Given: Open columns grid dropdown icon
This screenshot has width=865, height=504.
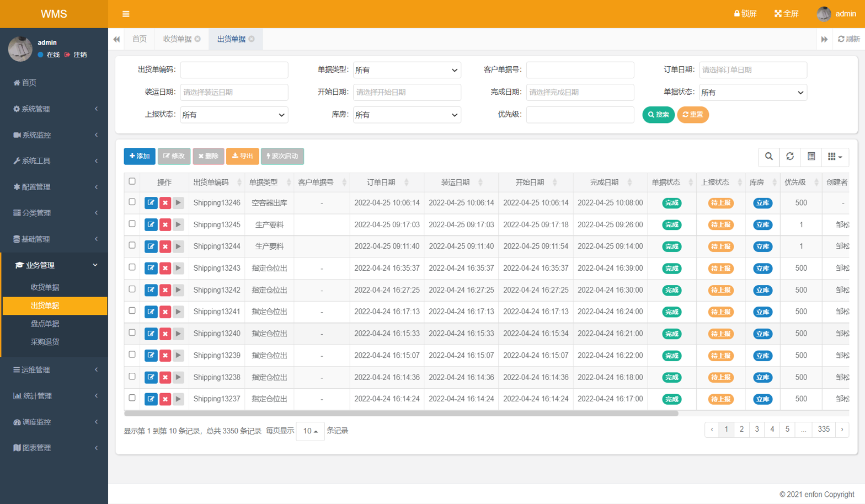Looking at the screenshot, I should coord(835,157).
